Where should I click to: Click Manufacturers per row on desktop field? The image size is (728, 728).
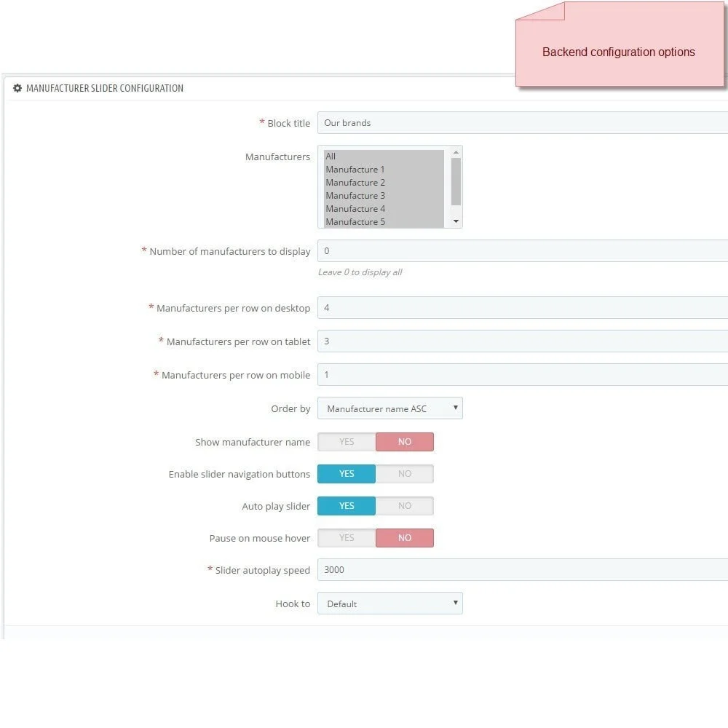(522, 308)
